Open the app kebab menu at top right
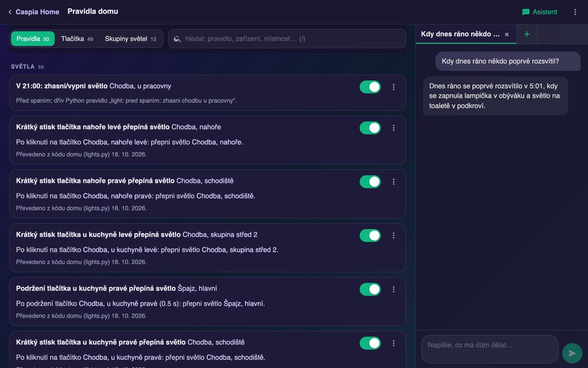Screen dimensions: 588x368 (575, 12)
